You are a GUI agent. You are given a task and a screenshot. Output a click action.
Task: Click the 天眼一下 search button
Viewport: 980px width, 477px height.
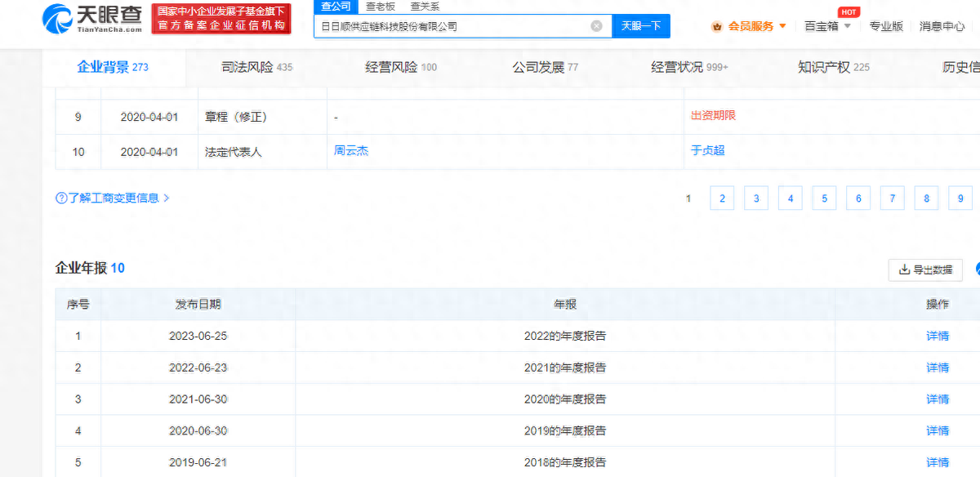[641, 26]
